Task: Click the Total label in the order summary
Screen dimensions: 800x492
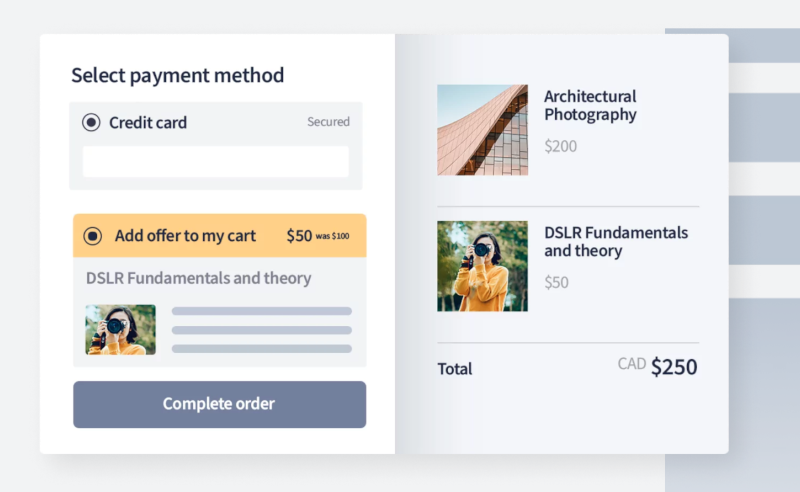Action: [x=454, y=369]
